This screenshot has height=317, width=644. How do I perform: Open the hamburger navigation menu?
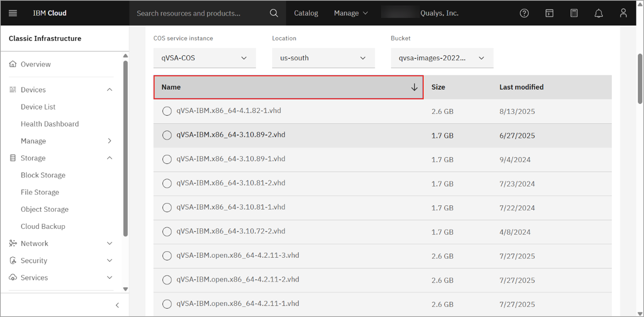coord(13,13)
